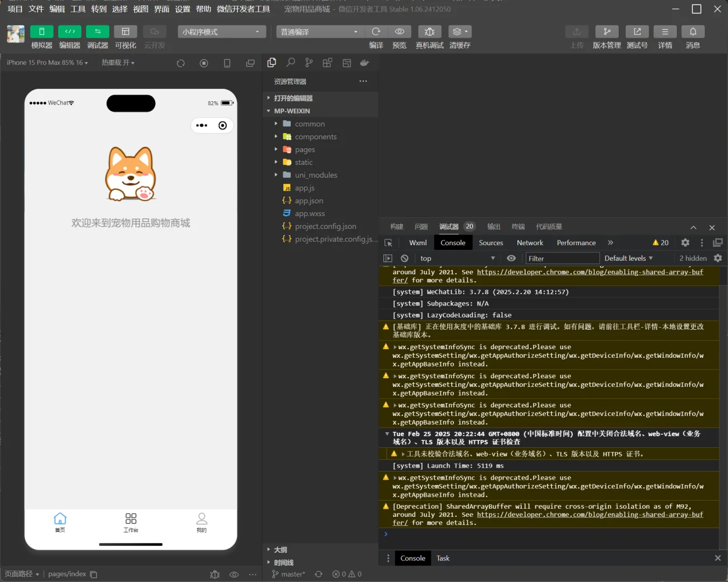Open the Docker whale icon

point(365,63)
